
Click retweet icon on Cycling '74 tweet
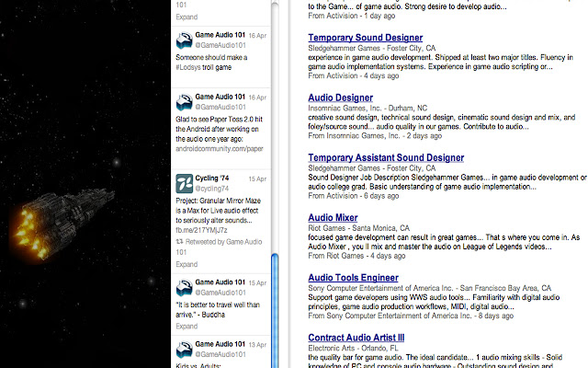(x=180, y=242)
